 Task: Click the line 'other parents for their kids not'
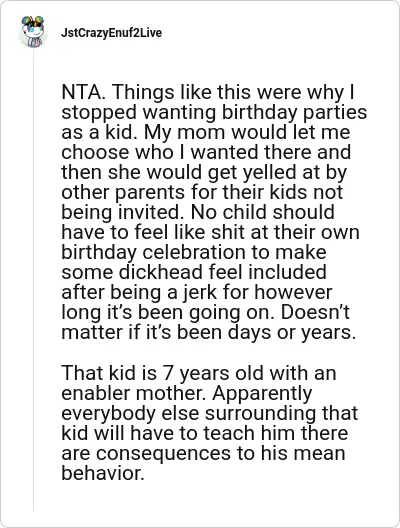[202, 192]
